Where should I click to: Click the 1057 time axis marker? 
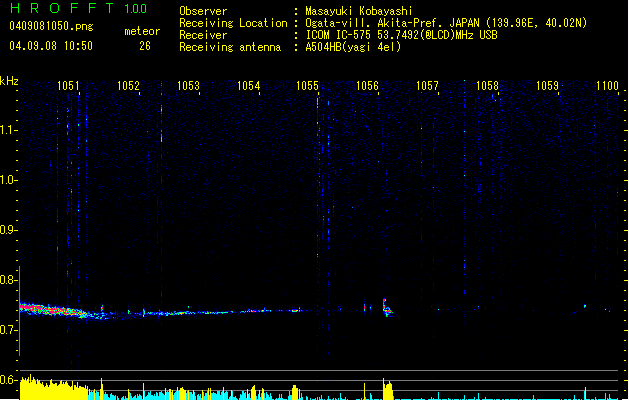click(x=428, y=85)
